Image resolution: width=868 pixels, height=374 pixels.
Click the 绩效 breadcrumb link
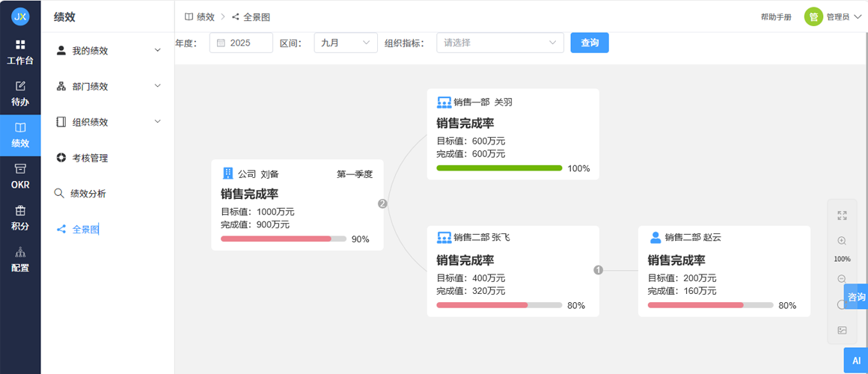tap(205, 17)
